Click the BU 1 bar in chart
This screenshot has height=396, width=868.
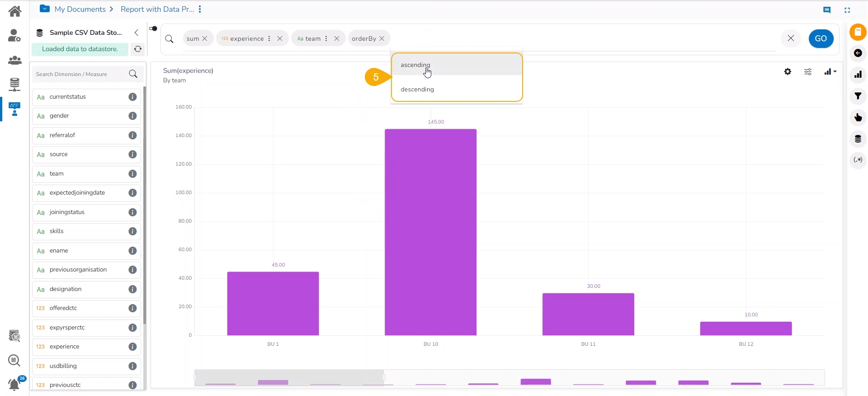[x=273, y=304]
